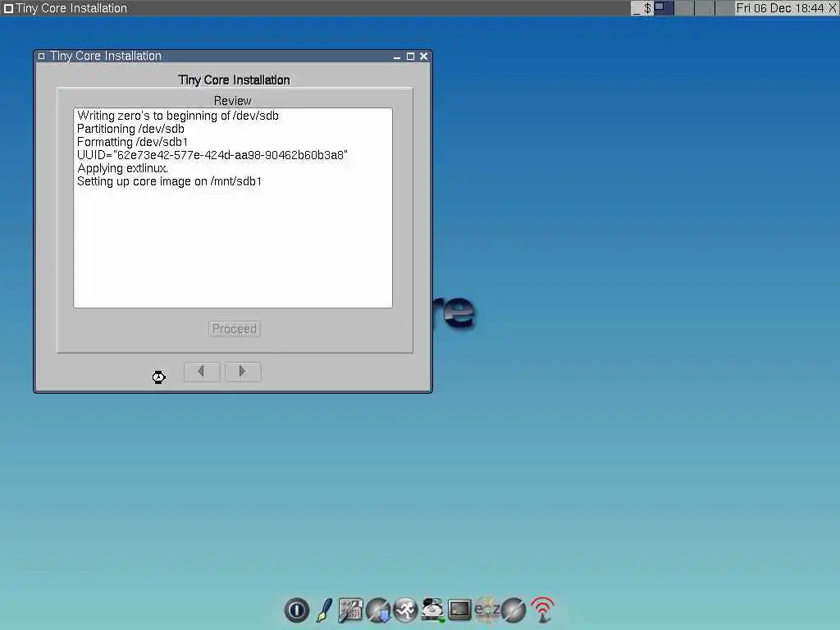Viewport: 840px width, 630px height.
Task: Open the Control Panel dock icon
Action: click(350, 609)
